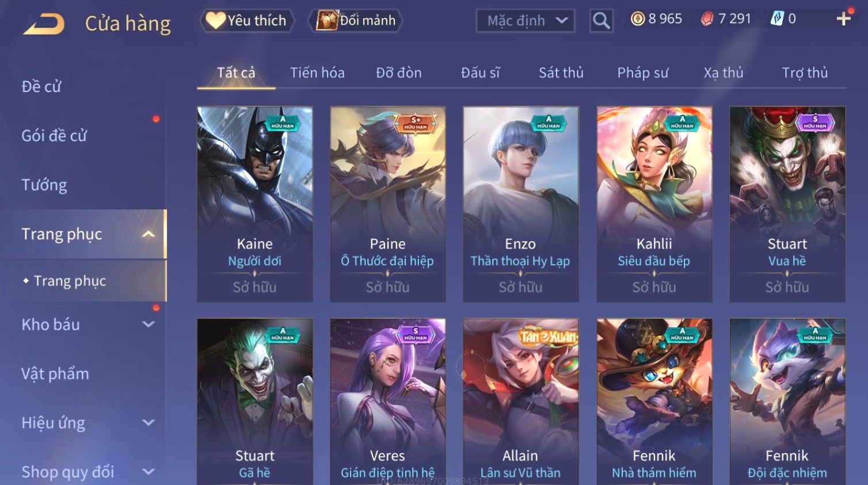
Task: Collapse the Trang phục section chevron
Action: (x=149, y=234)
